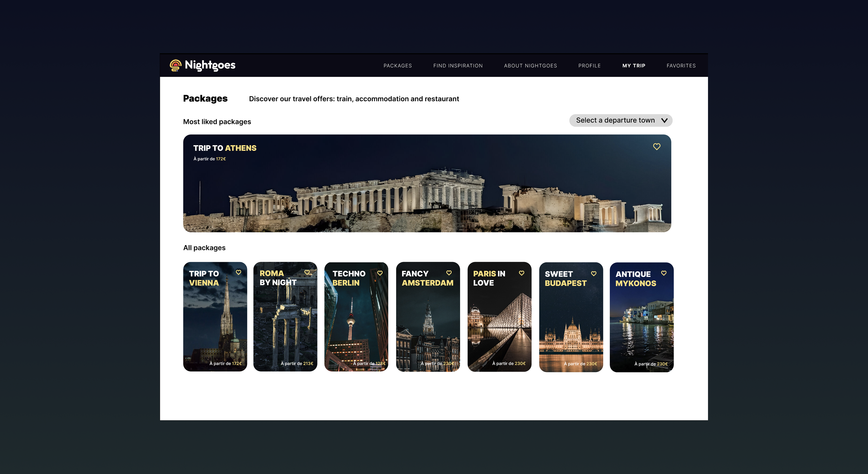Open the Select a departure town dropdown
868x474 pixels.
click(615, 120)
